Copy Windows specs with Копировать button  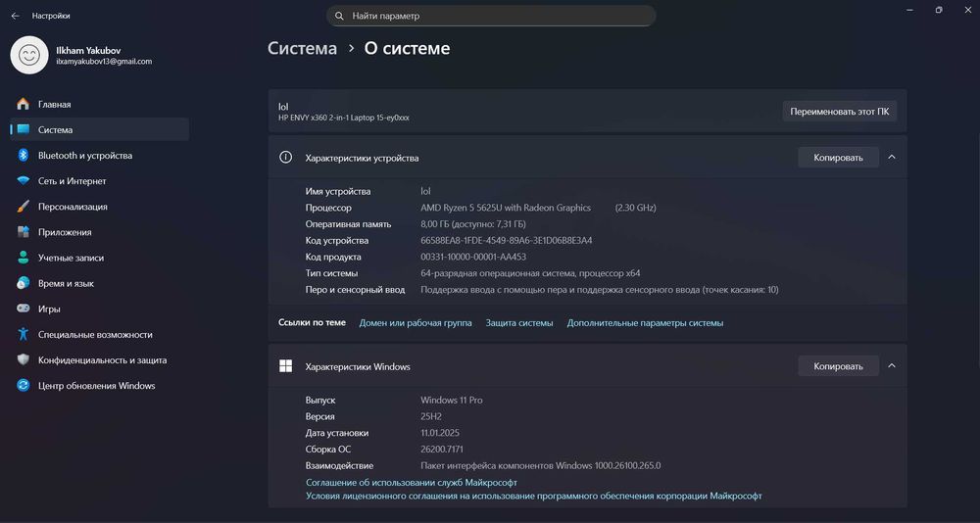pyautogui.click(x=838, y=366)
